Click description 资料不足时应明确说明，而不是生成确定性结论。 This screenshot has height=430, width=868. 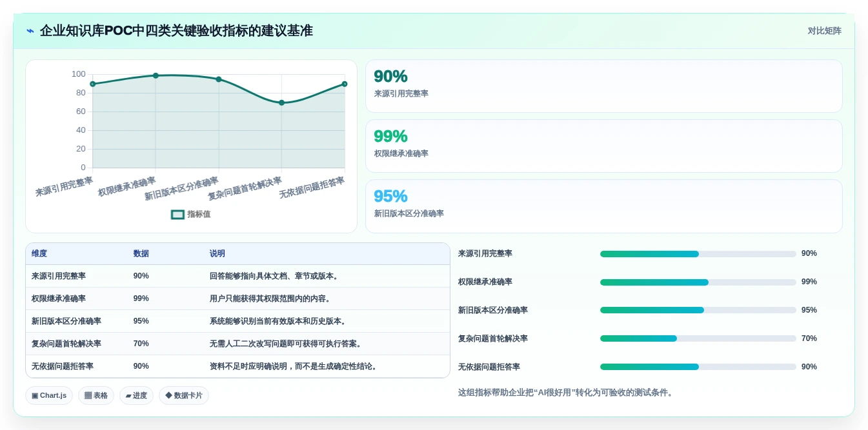[295, 366]
